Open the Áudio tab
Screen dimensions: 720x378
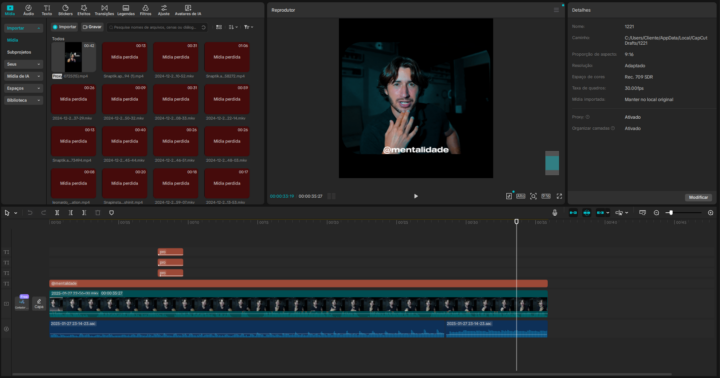click(28, 10)
